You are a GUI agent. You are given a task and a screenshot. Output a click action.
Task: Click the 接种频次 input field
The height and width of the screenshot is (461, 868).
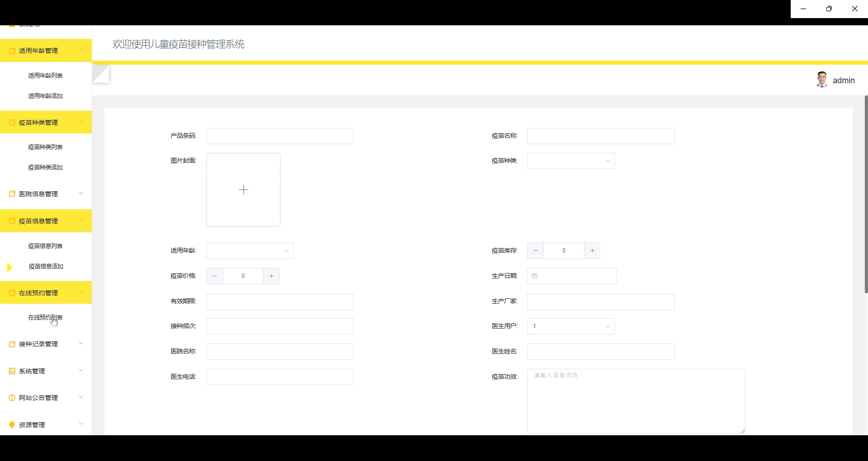[280, 326]
